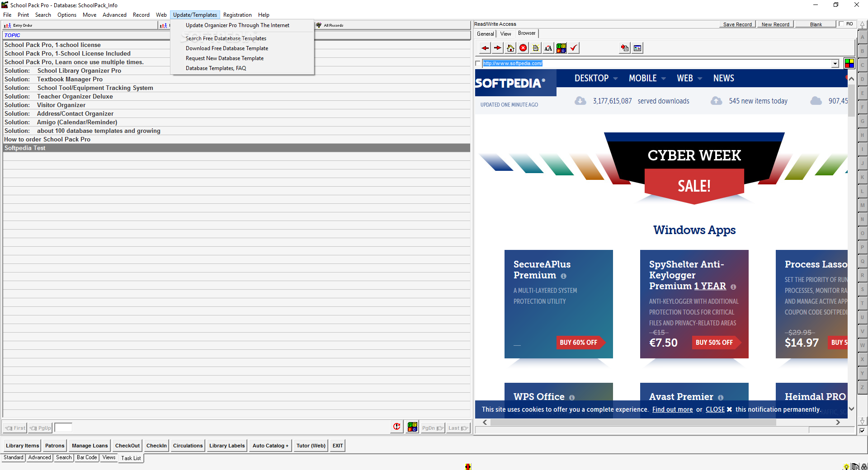Screen dimensions: 868x470
Task: Open the Advanced menu in the menu bar
Action: click(114, 15)
